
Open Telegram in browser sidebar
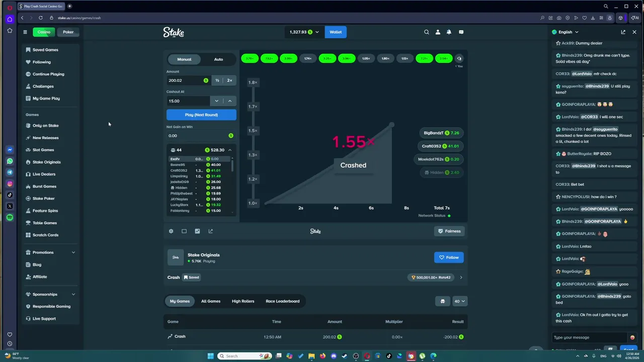click(x=10, y=172)
